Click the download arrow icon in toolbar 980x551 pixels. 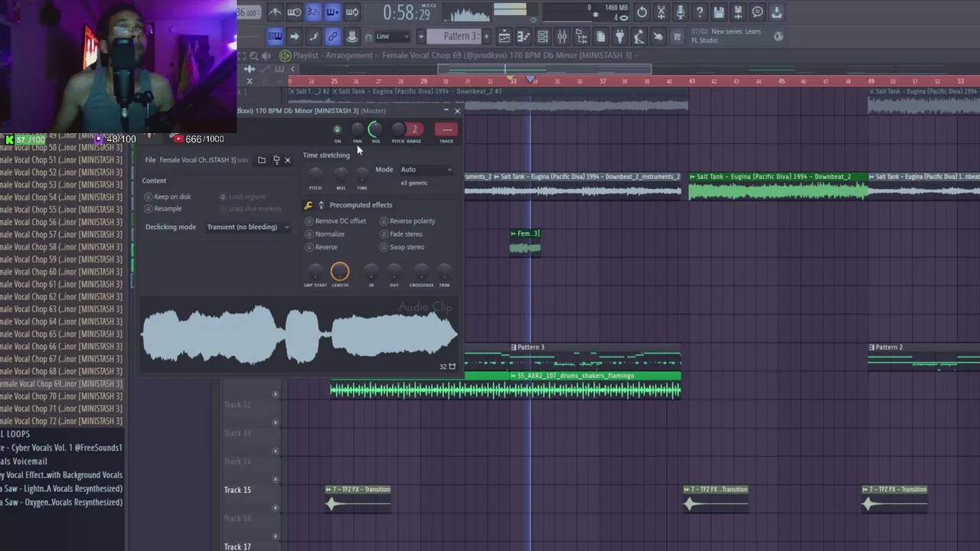point(776,12)
